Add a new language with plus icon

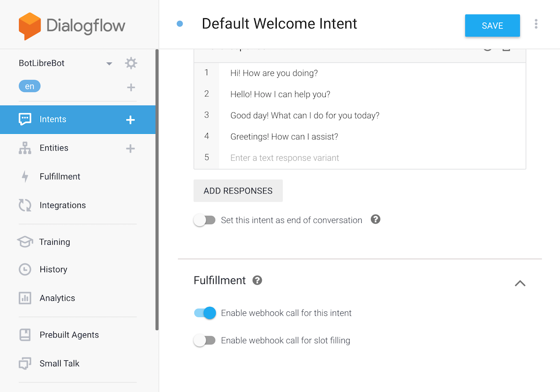[x=131, y=87]
